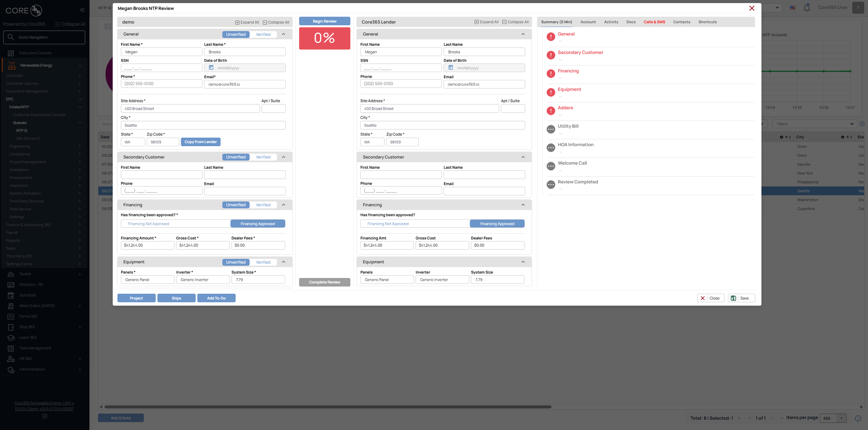Set the Equipment section to Verified
Screen dimensions: 868x430
coord(263,262)
